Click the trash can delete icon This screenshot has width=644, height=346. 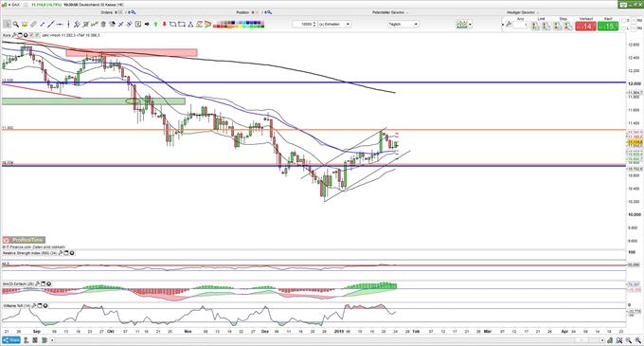click(x=103, y=25)
